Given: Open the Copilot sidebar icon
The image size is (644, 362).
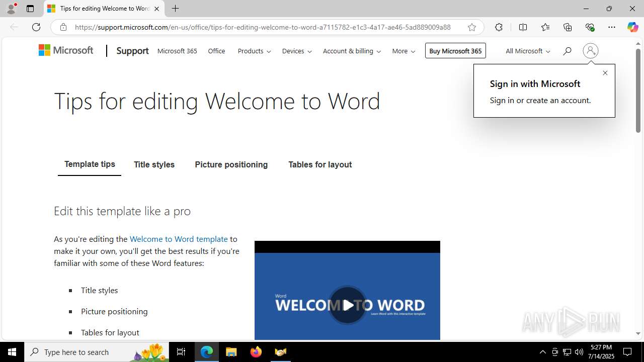Looking at the screenshot, I should point(633,27).
